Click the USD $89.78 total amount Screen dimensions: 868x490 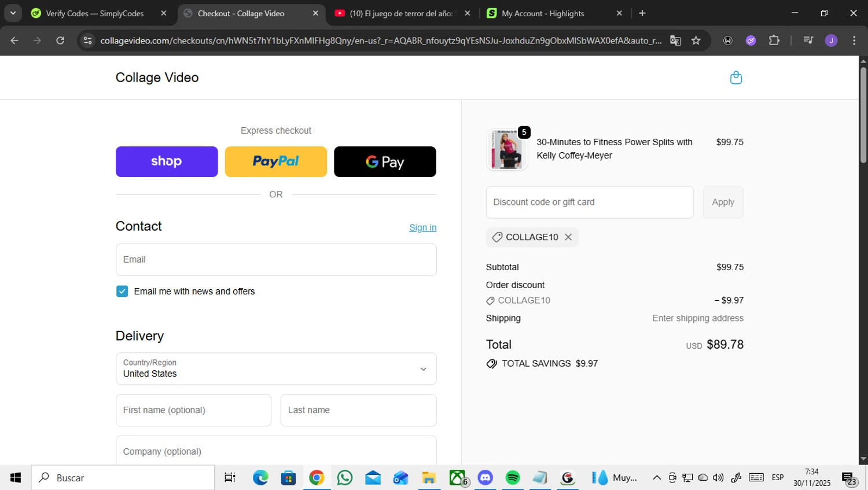click(x=715, y=345)
